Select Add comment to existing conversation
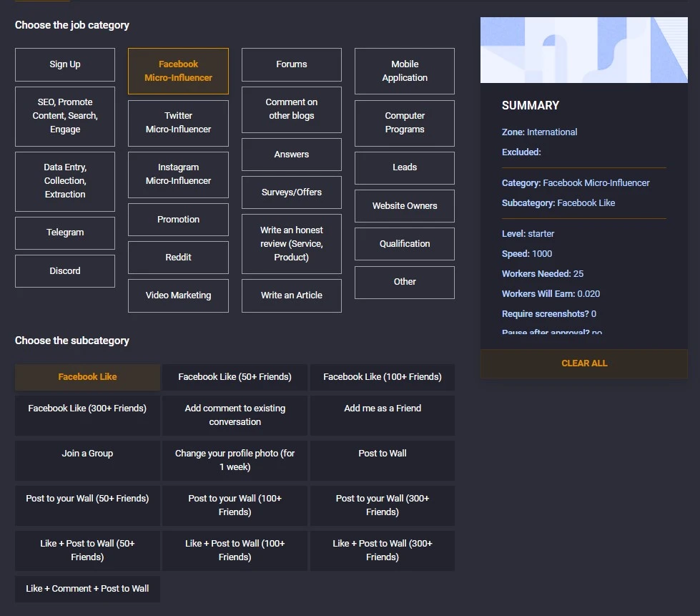 point(235,416)
